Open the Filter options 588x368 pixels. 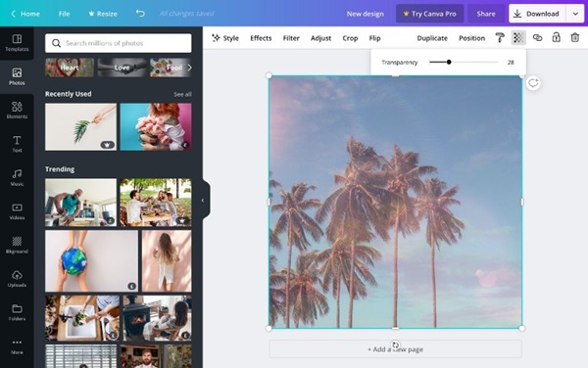(291, 38)
